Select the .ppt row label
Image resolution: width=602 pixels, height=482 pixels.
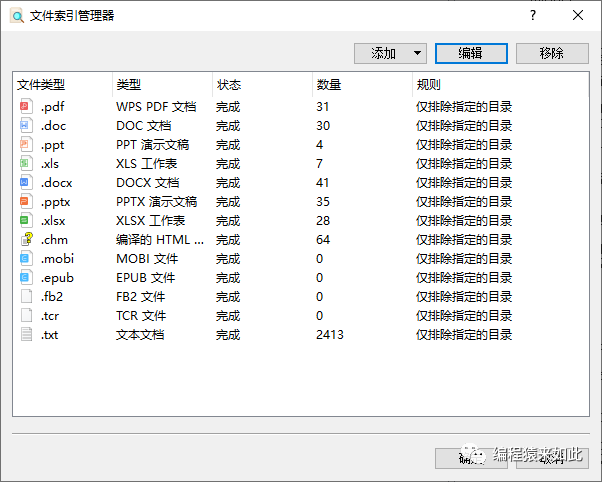(53, 145)
